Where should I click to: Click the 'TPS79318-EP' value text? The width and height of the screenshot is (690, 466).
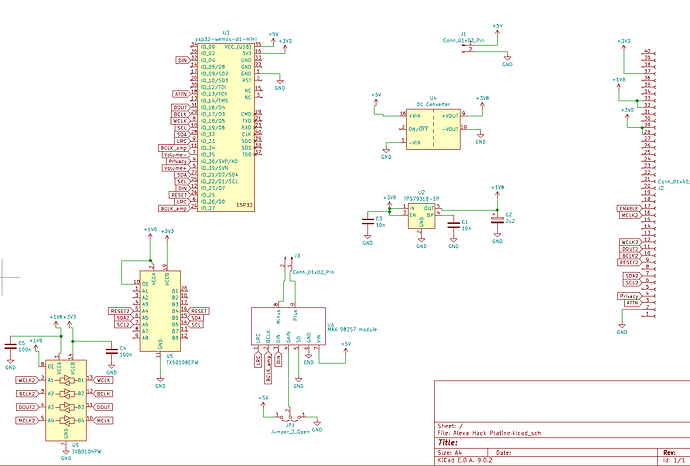click(x=421, y=198)
